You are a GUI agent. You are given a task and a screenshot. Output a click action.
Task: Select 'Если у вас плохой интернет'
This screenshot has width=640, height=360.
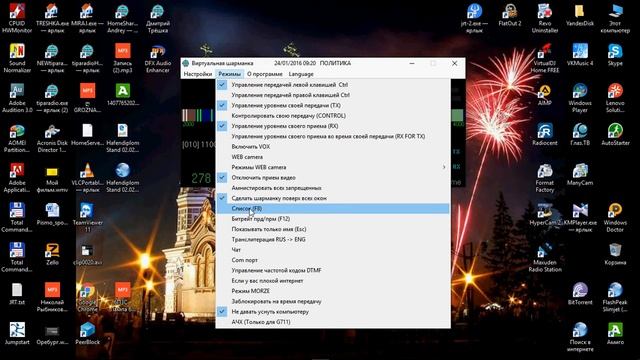coord(333,280)
